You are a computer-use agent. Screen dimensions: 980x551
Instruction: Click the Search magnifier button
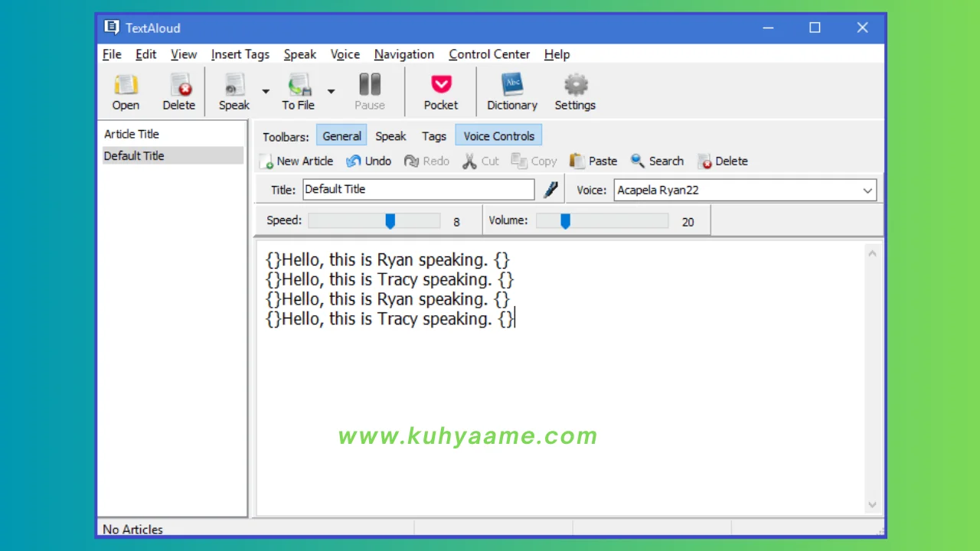657,161
